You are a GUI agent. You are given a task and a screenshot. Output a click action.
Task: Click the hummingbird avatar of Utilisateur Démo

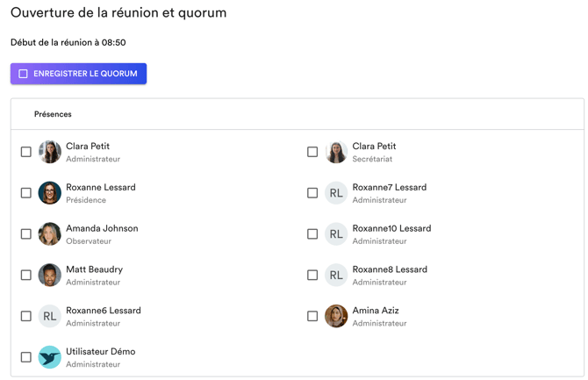[50, 357]
